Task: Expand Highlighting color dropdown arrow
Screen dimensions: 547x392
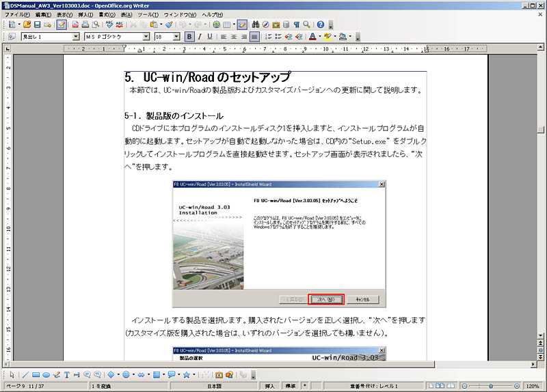Action: point(334,37)
